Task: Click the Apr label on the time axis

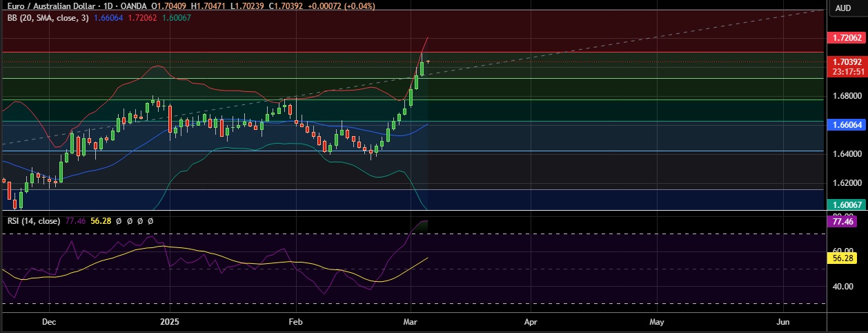Action: click(x=531, y=322)
